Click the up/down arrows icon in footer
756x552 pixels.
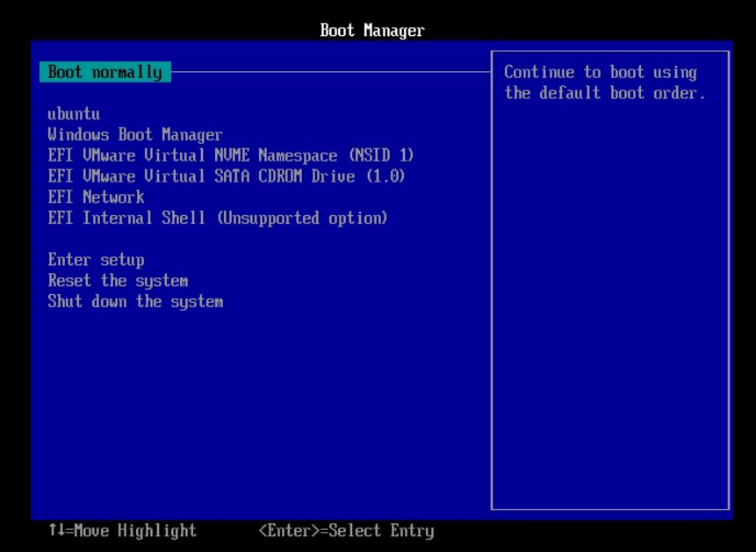point(57,531)
